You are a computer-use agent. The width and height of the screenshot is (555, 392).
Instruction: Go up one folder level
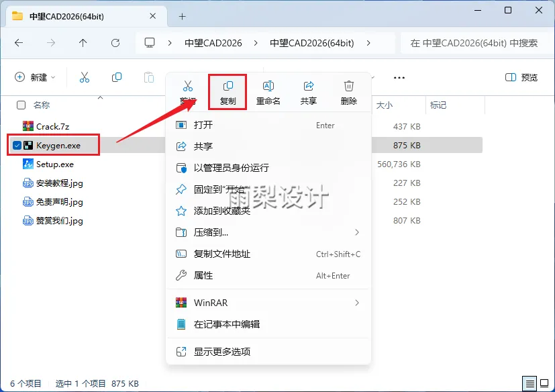[x=83, y=43]
